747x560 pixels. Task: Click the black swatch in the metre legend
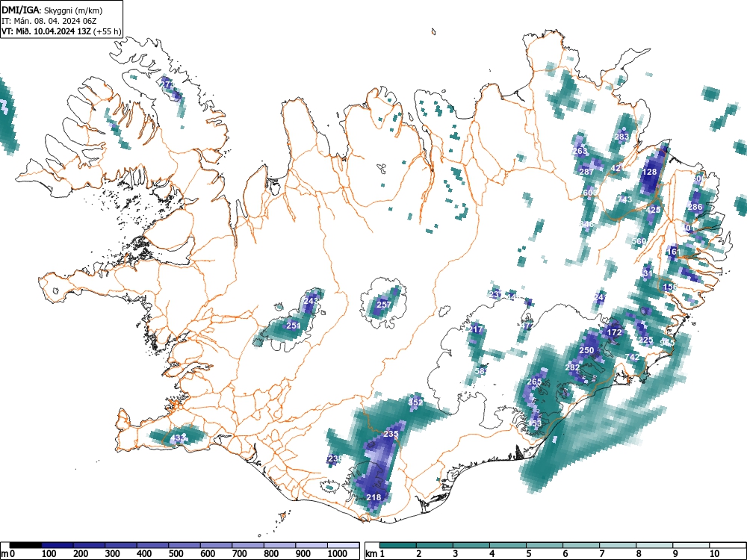coord(25,545)
